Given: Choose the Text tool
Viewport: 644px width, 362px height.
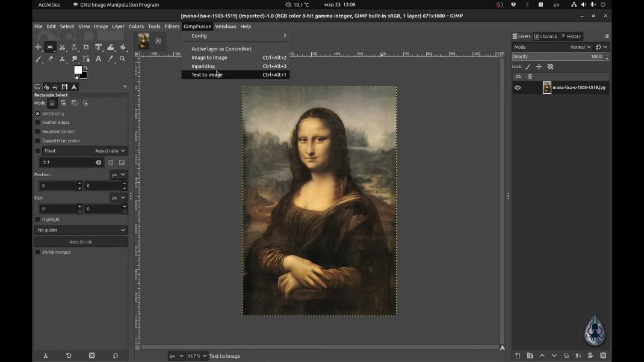Looking at the screenshot, I should click(x=98, y=59).
